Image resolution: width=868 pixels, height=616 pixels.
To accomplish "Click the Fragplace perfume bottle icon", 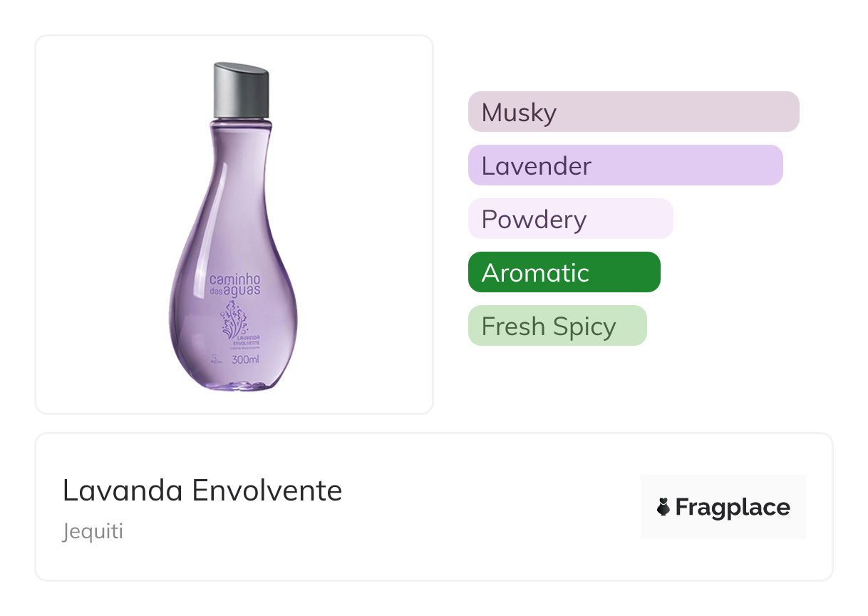I will pyautogui.click(x=663, y=508).
